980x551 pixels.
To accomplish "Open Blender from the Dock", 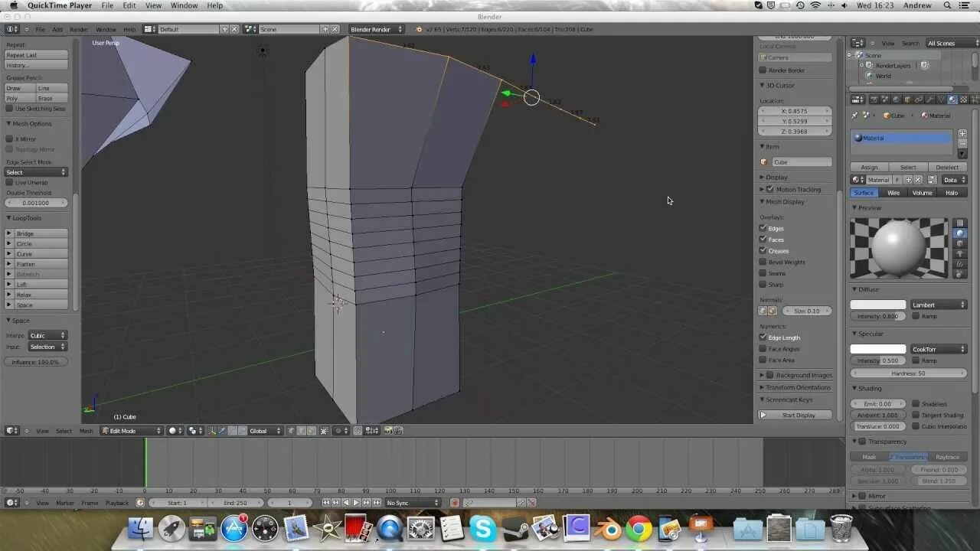I will pyautogui.click(x=609, y=529).
